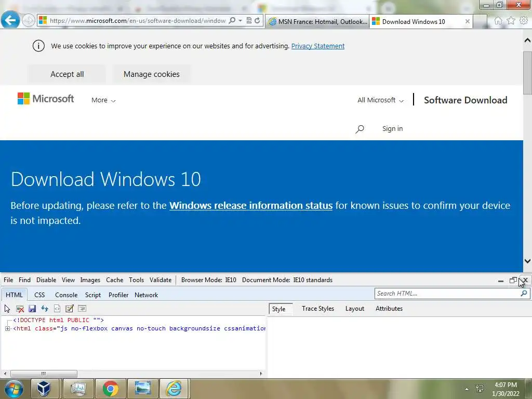This screenshot has height=399, width=532.
Task: Toggle the Edit HTML pencil icon
Action: pyautogui.click(x=70, y=309)
